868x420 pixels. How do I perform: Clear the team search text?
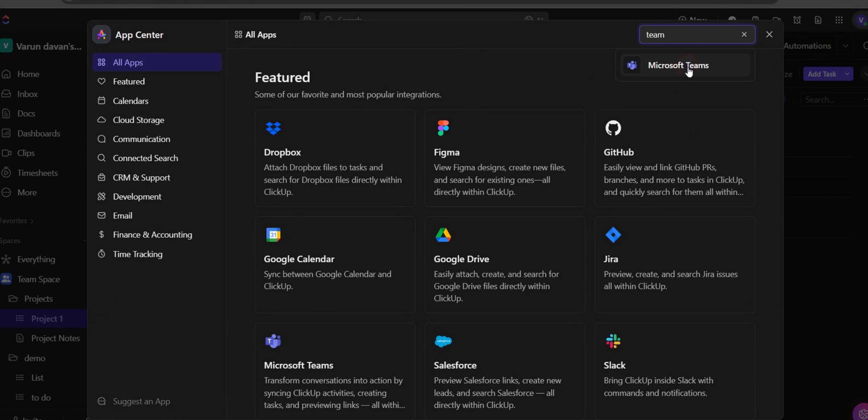pos(744,34)
